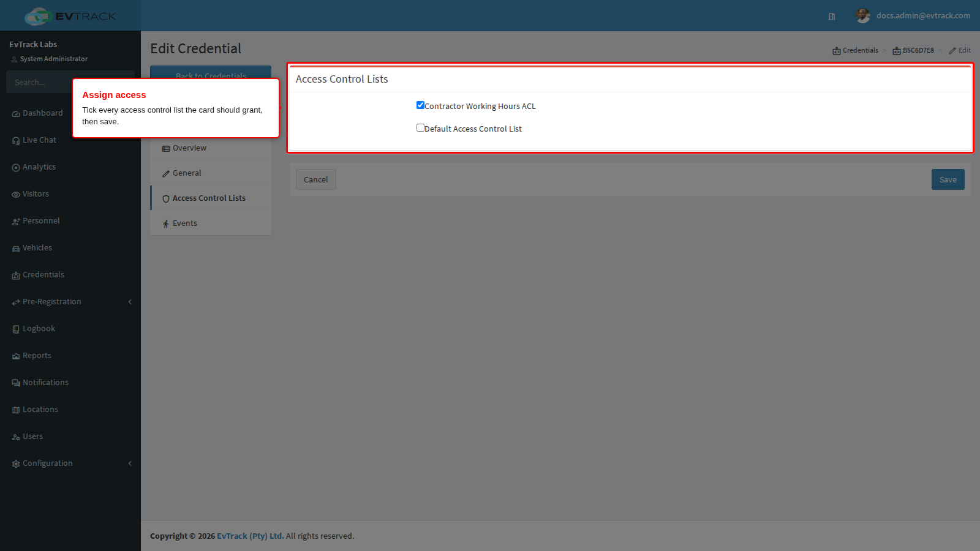This screenshot has width=980, height=551.
Task: Untick Contractor Working Hours ACL checkbox
Action: point(420,105)
